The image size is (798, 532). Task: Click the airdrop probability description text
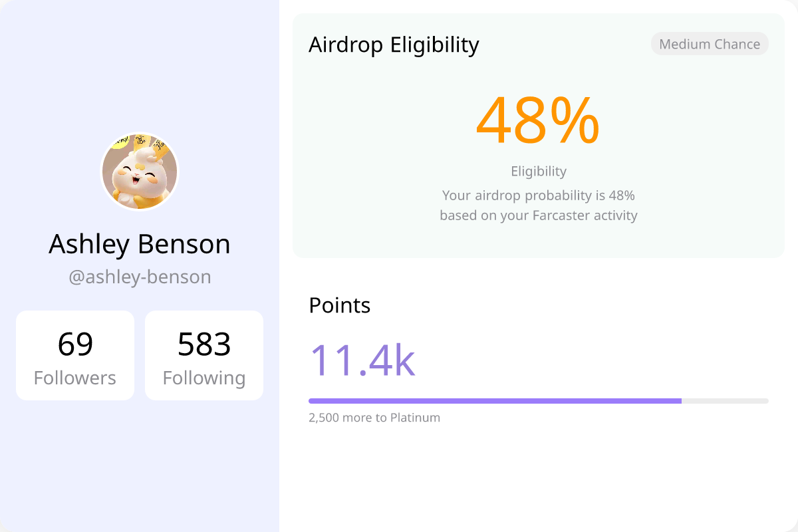tap(539, 196)
